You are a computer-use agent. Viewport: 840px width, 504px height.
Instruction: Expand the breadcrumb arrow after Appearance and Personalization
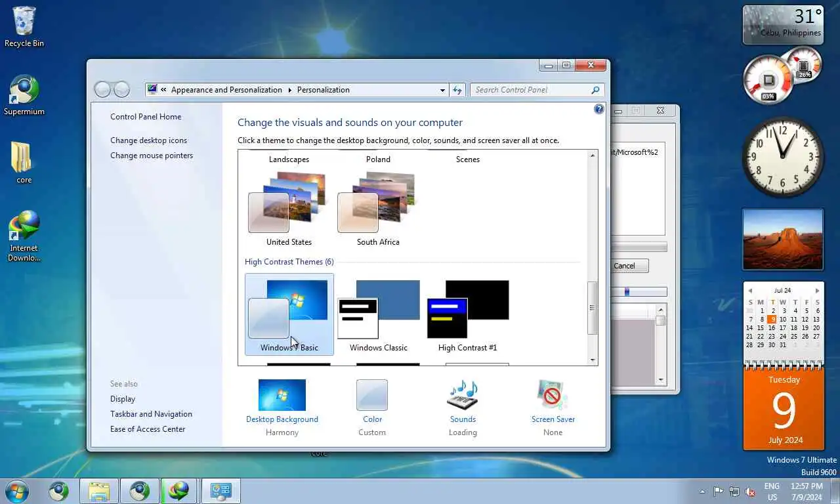pyautogui.click(x=289, y=90)
